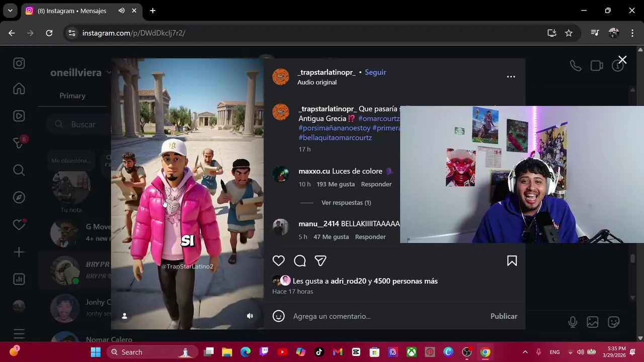Open Chrome media controls icon
Viewport: 644px width, 362px height.
coord(595,33)
